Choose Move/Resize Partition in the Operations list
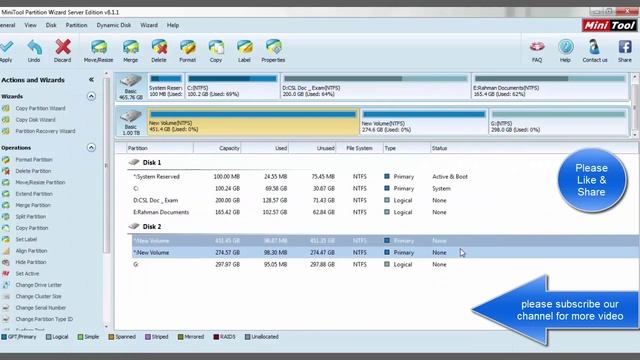Image resolution: width=640 pixels, height=360 pixels. click(40, 183)
